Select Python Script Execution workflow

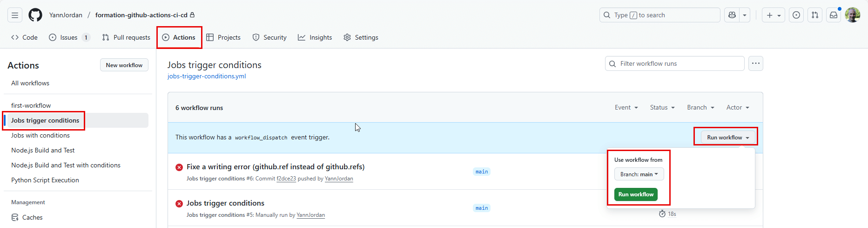click(x=45, y=180)
